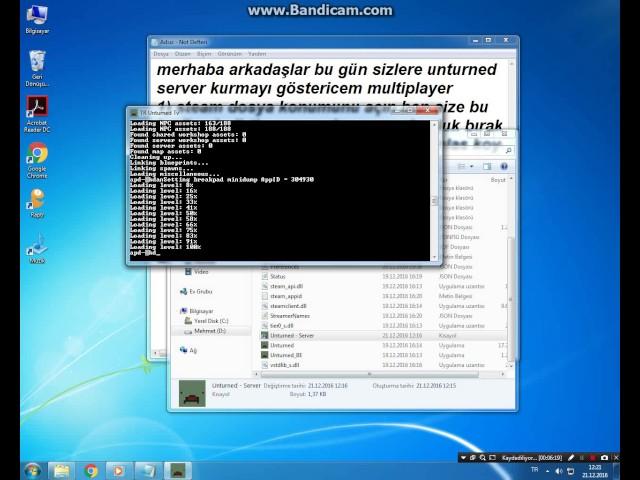Select steam_appid text file
This screenshot has height=480, width=640.
pos(383,296)
